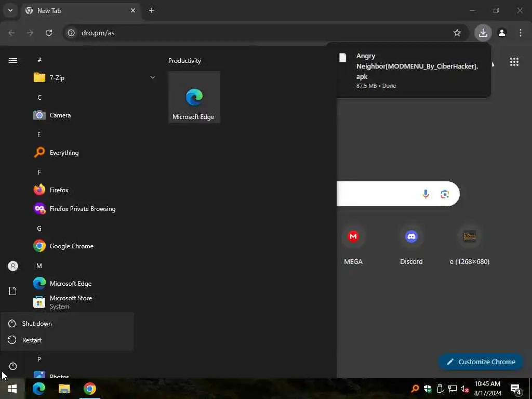This screenshot has height=399, width=532.
Task: Click the P letter section header
Action: [x=39, y=359]
